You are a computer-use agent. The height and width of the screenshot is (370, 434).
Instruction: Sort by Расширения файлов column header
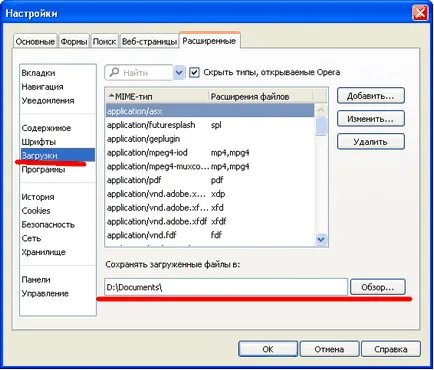point(261,96)
